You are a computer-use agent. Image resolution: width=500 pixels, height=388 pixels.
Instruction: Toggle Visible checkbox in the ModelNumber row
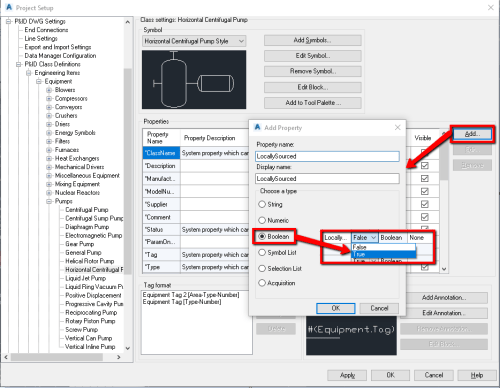click(424, 191)
